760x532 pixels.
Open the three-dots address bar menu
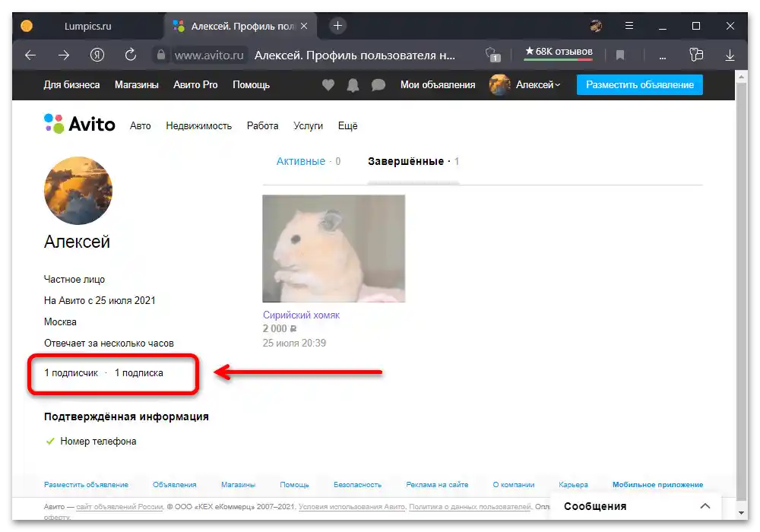[662, 58]
